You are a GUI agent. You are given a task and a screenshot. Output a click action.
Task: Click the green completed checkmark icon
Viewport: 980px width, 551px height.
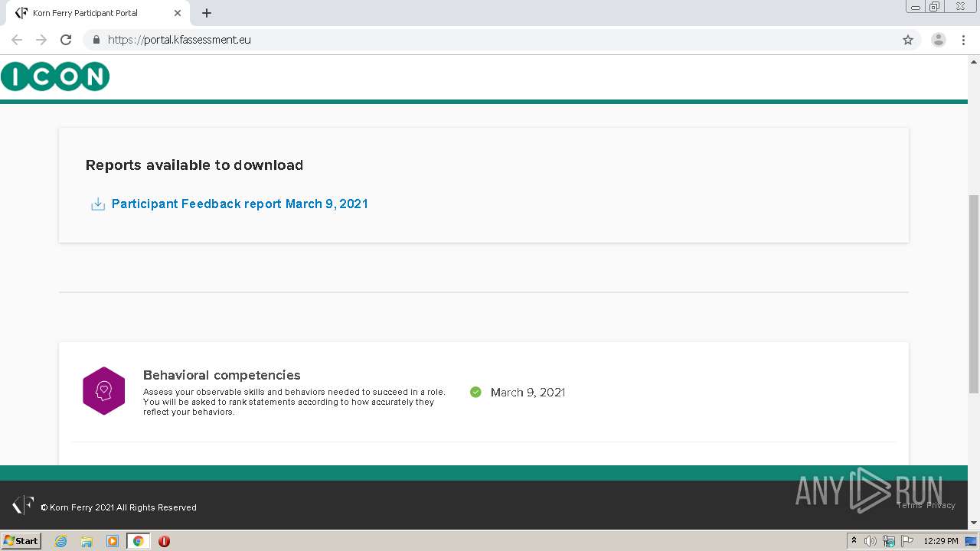tap(475, 392)
